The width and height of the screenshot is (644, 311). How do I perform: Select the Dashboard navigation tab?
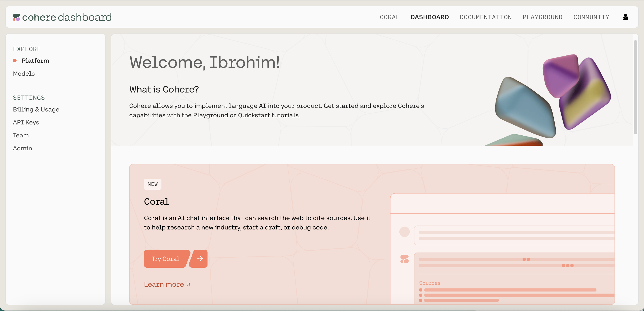[430, 17]
